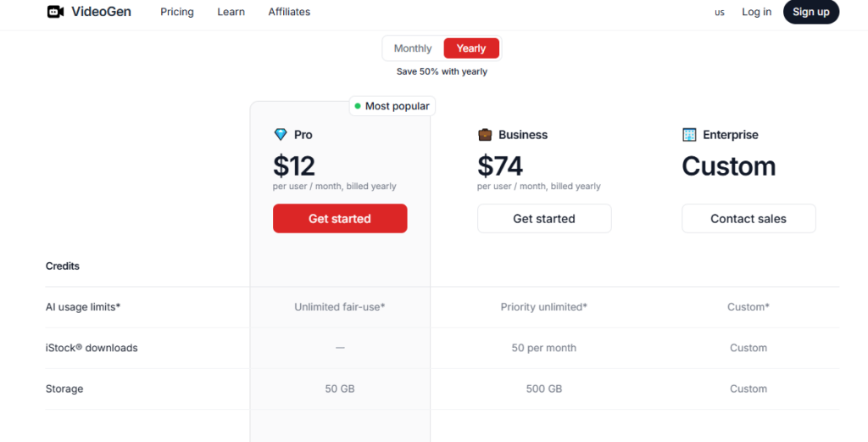Screen dimensions: 868x442
Task: Go to the Affiliates page
Action: pos(289,12)
